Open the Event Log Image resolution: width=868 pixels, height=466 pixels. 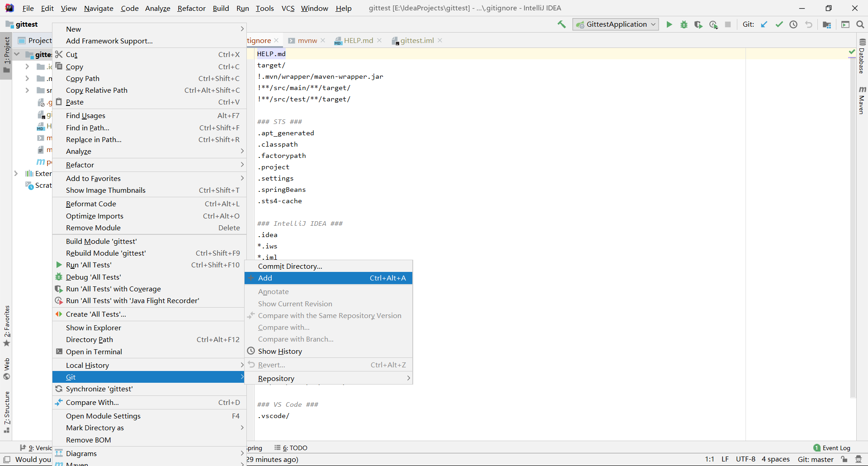(832, 448)
